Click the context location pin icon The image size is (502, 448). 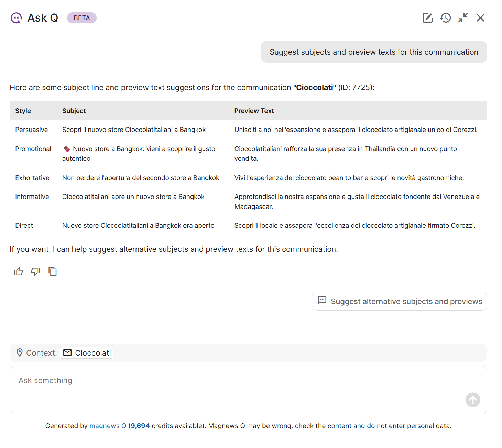pyautogui.click(x=20, y=353)
